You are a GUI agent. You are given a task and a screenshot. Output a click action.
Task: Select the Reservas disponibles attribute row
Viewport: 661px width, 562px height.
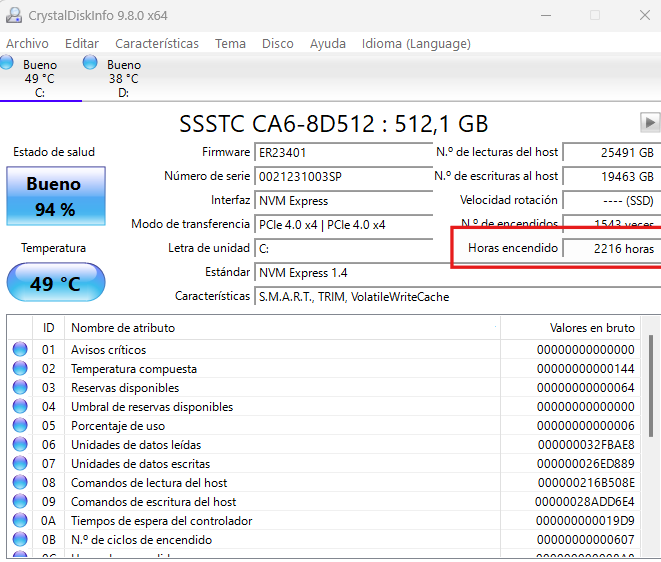point(324,387)
